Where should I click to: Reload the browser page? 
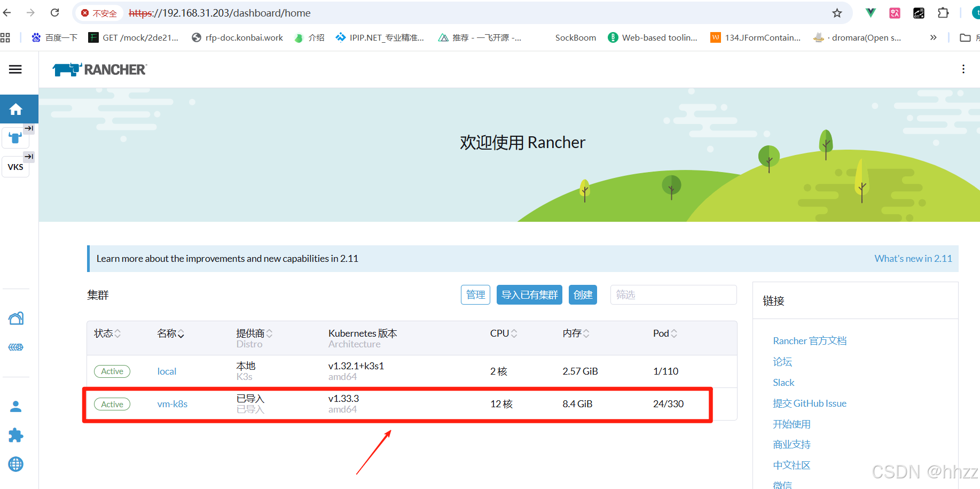54,13
